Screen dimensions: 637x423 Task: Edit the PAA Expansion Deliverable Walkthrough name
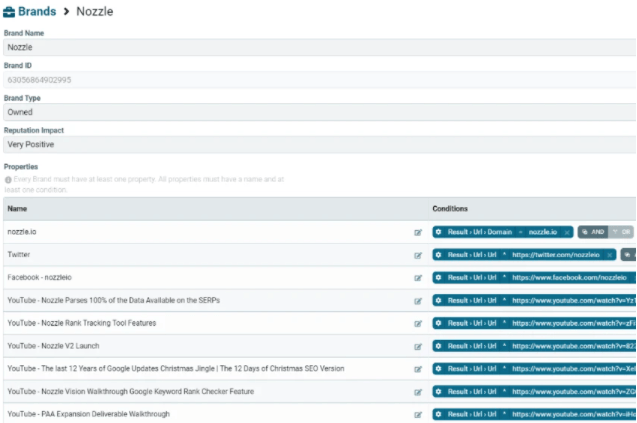[418, 415]
